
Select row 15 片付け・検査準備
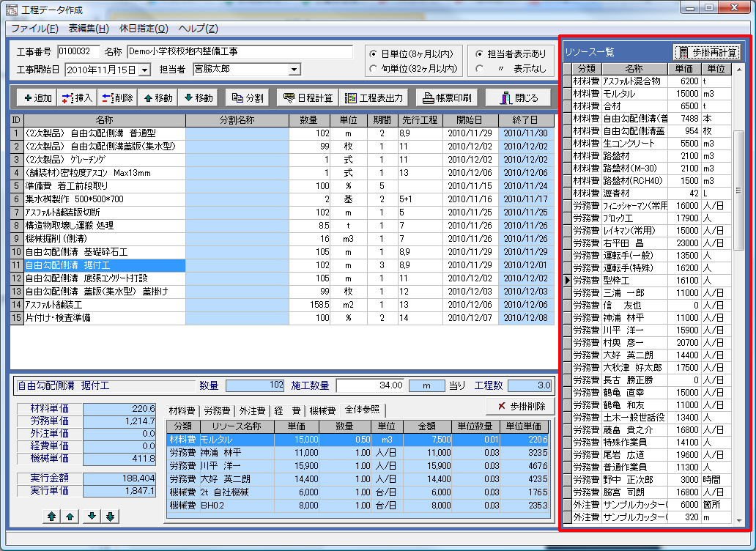pos(282,318)
